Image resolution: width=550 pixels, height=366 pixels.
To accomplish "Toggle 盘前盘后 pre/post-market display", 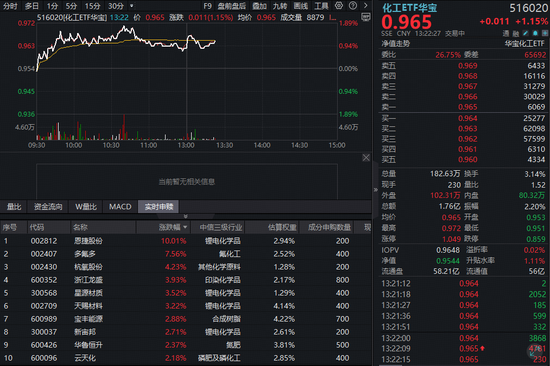I will pyautogui.click(x=232, y=6).
